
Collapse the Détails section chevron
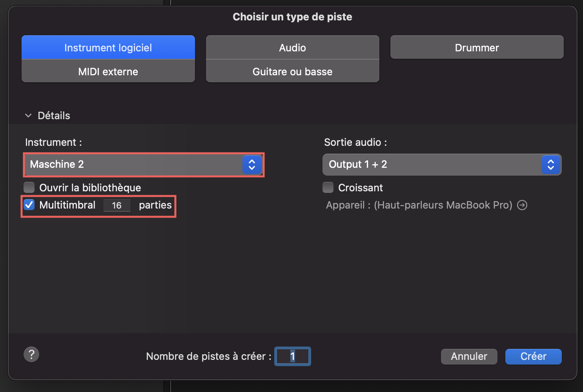click(28, 116)
